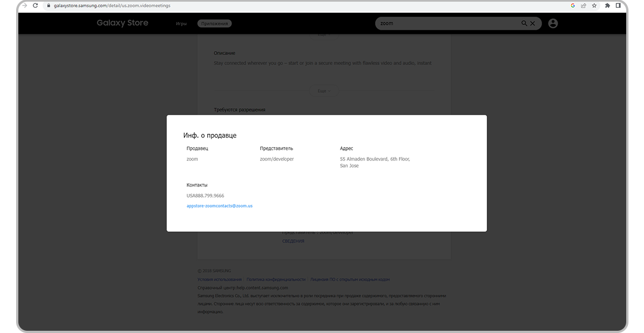Screen dimensions: 644x333
Task: Click the browser forward arrow
Action: pyautogui.click(x=24, y=6)
